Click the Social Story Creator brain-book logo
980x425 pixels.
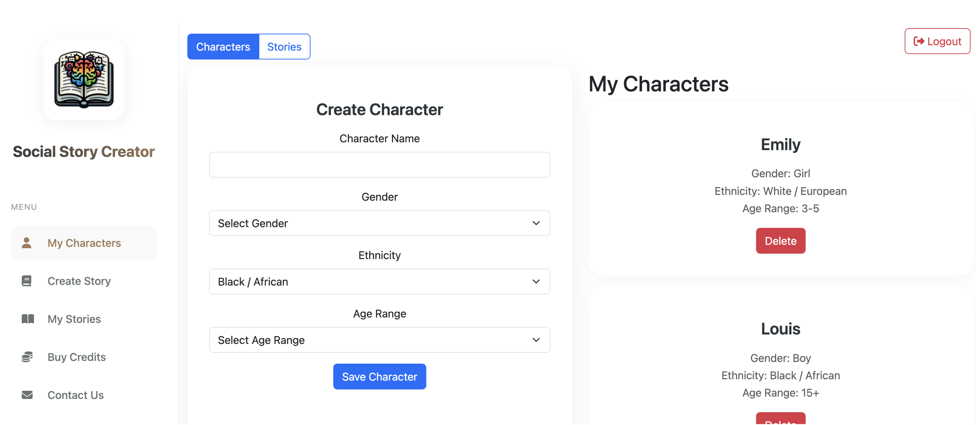point(84,79)
